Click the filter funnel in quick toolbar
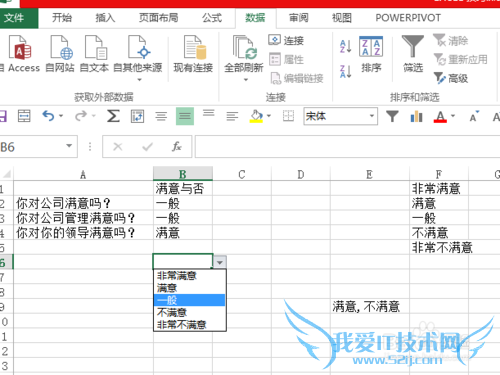Screen dimensions: 500x375 click(392, 116)
